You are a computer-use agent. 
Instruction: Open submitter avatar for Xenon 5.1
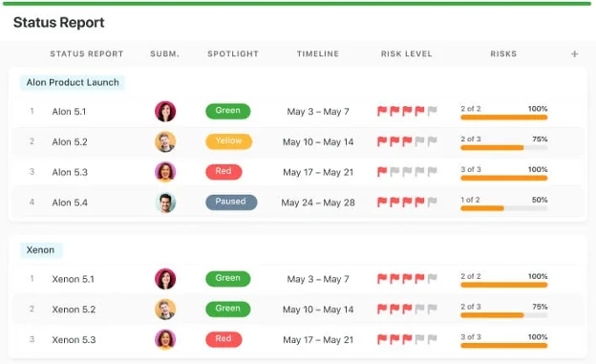point(165,279)
